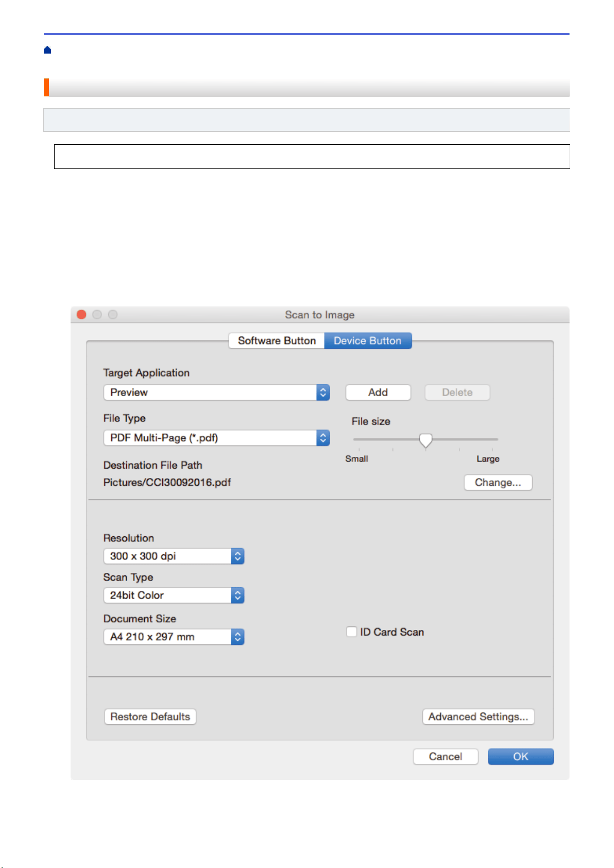Click the Restore Defaults button
Image resolution: width=614 pixels, height=868 pixels.
pyautogui.click(x=150, y=717)
